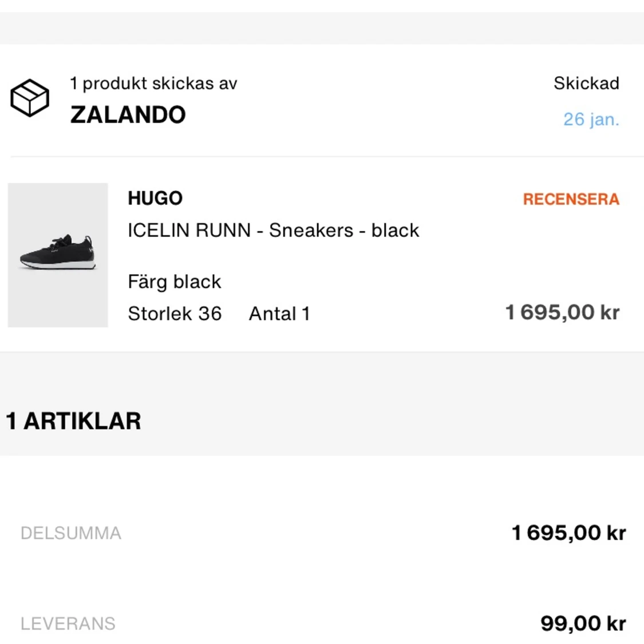The image size is (644, 644).
Task: Click the 26 jan. shipping date
Action: click(591, 120)
